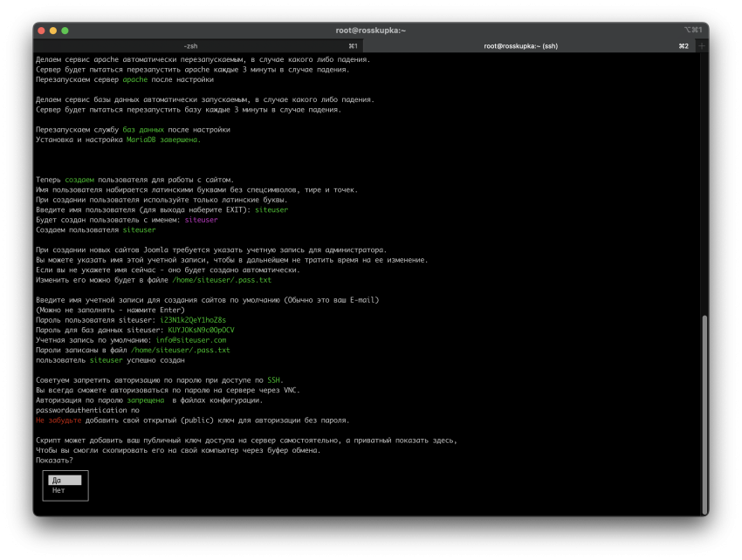Click the database password KUYJ0KsN9c0OpOCV
The height and width of the screenshot is (560, 742).
[201, 330]
